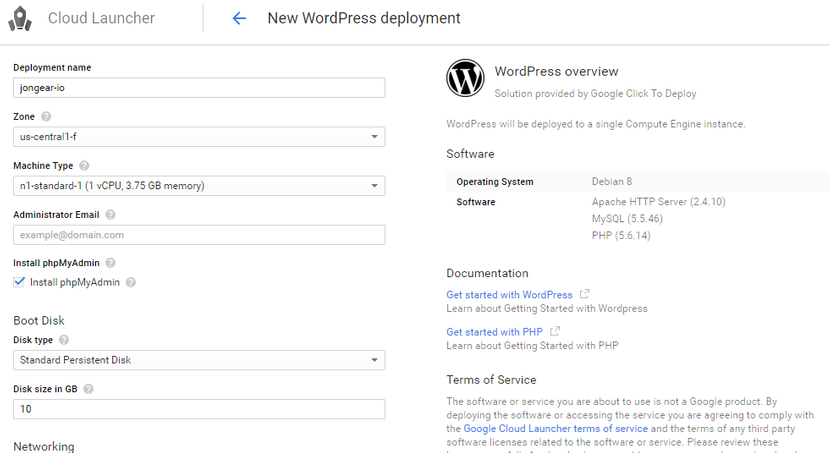Image resolution: width=830 pixels, height=453 pixels.
Task: Click the help icon next to phpMyAdmin checkbox
Action: (131, 283)
